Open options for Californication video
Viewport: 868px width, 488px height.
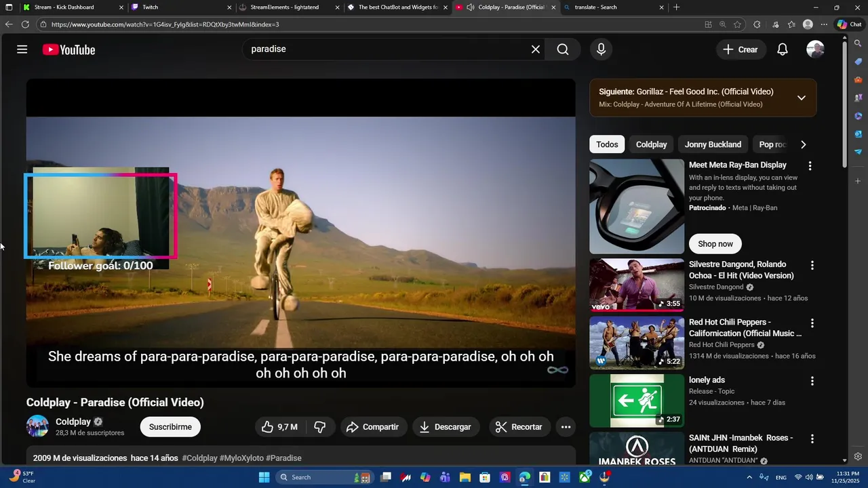812,323
